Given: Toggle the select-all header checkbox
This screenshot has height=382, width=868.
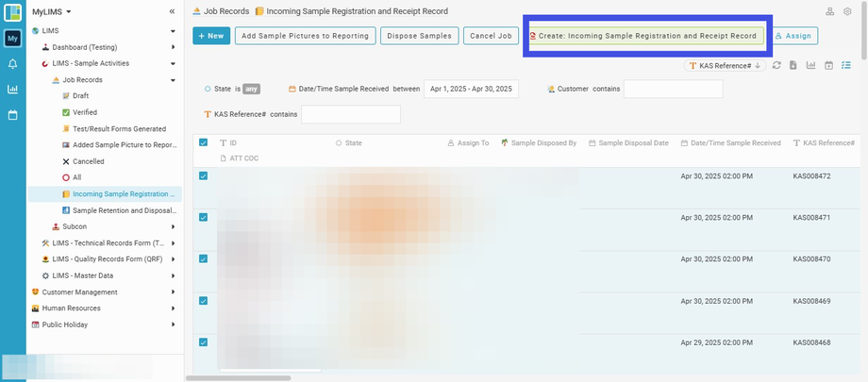Looking at the screenshot, I should (x=203, y=142).
